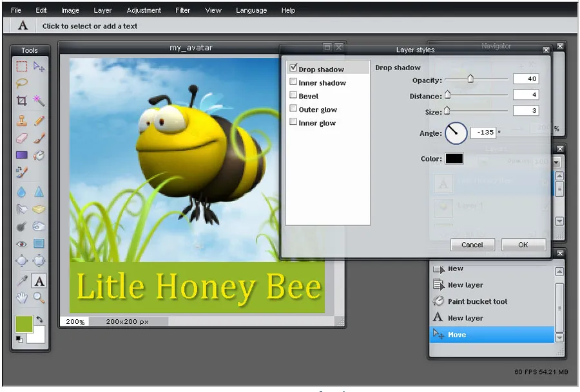Open the green foreground color swatch
580x392 pixels.
click(x=24, y=324)
